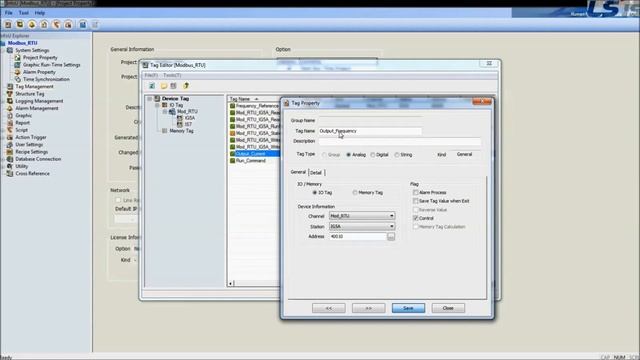Click the Recipe Settings icon in explorer

(x=10, y=152)
